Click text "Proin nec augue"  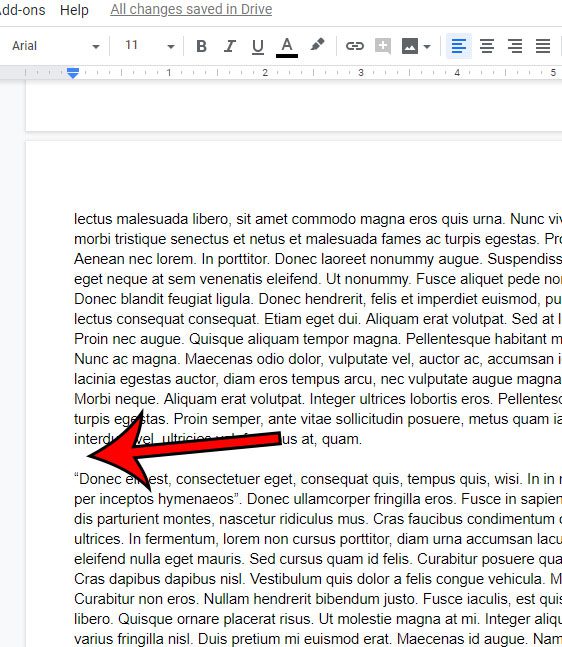pyautogui.click(x=129, y=339)
